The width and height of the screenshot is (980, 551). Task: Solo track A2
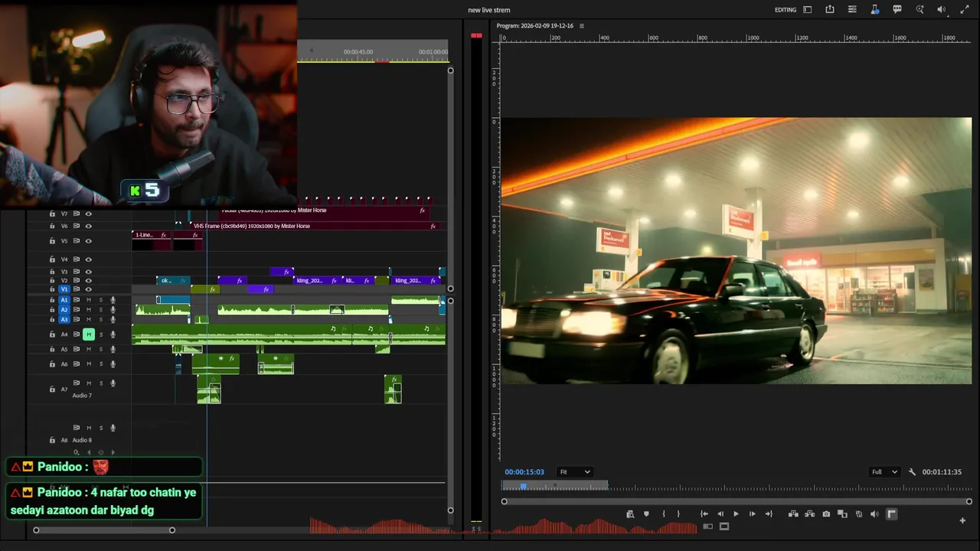101,309
